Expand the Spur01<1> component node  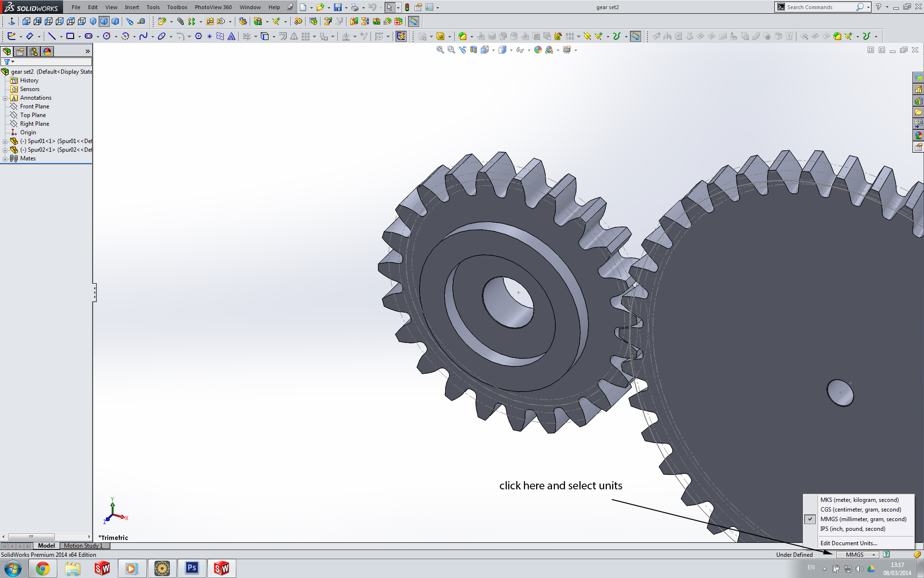click(x=5, y=142)
